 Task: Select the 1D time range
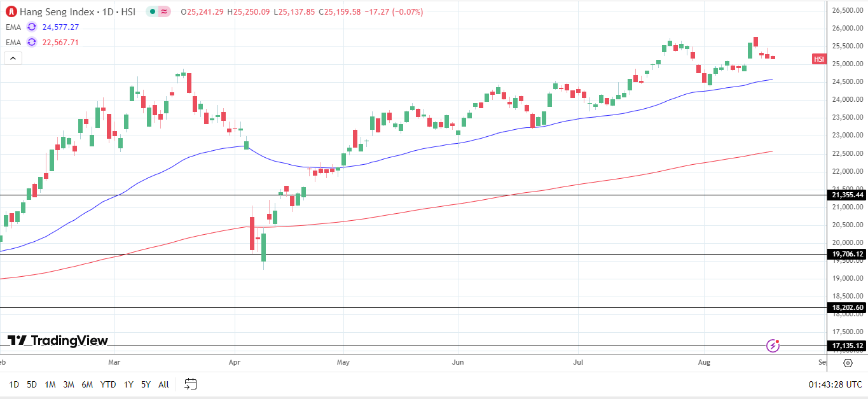(13, 384)
